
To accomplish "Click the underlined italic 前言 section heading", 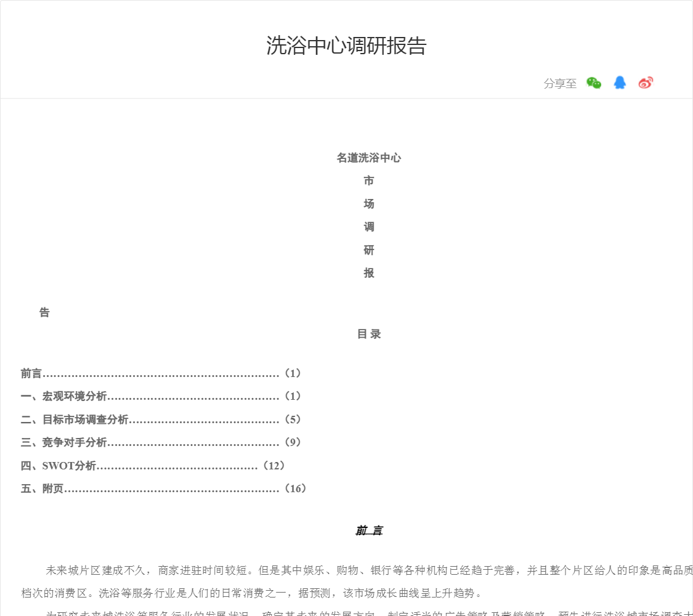I will click(369, 530).
